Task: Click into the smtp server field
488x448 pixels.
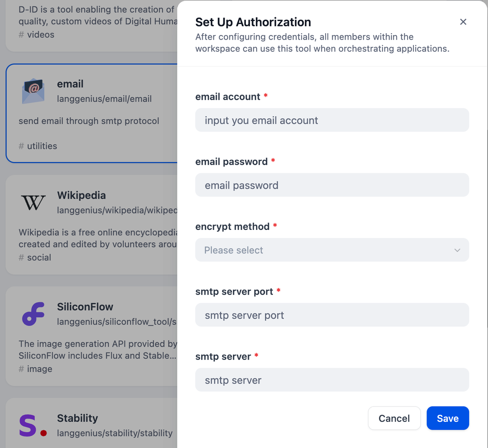Action: point(332,380)
